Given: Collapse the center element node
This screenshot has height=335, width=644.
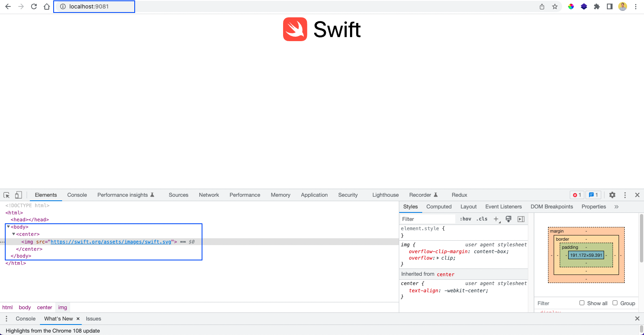Looking at the screenshot, I should tap(14, 234).
